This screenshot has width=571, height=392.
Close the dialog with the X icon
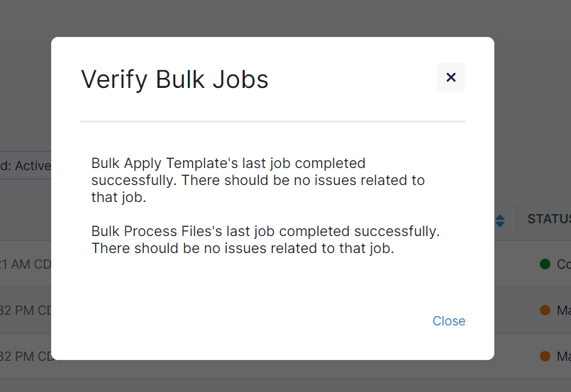coord(451,77)
